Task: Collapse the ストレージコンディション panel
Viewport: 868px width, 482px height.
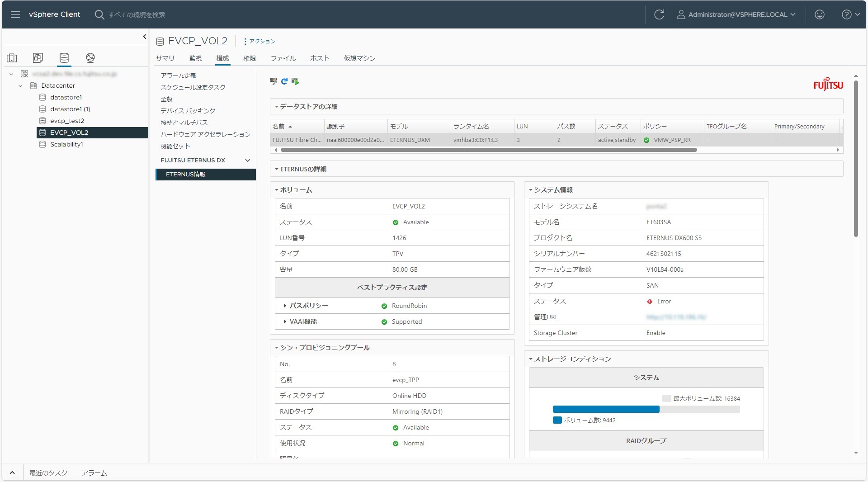Action: 531,359
